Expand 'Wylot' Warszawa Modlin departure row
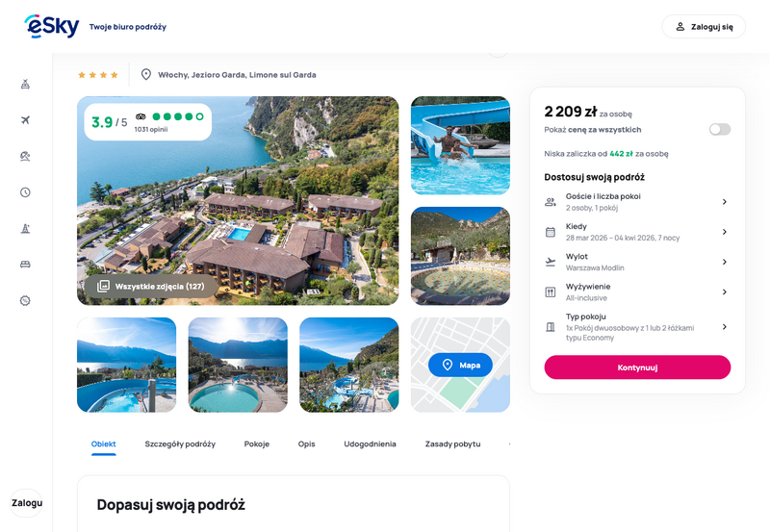Screen dimensions: 770x532 click(637, 262)
